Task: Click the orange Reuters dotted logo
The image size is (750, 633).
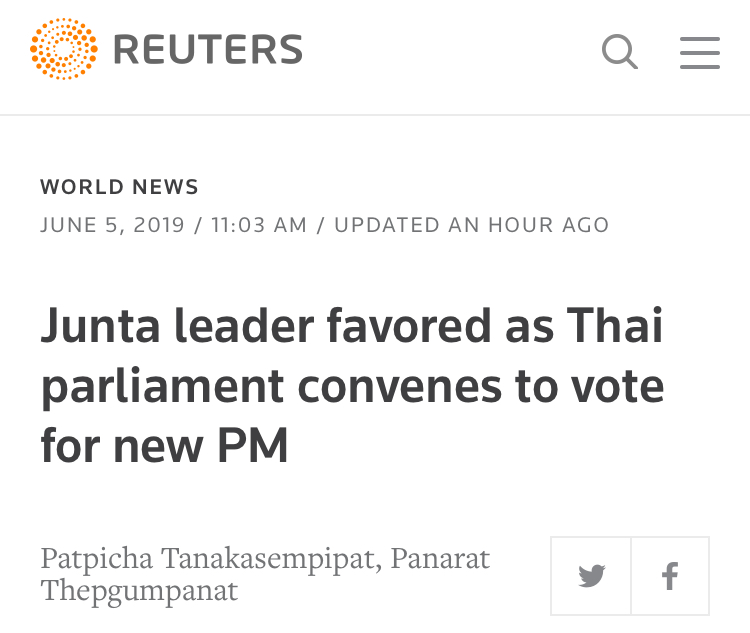Action: coord(64,49)
